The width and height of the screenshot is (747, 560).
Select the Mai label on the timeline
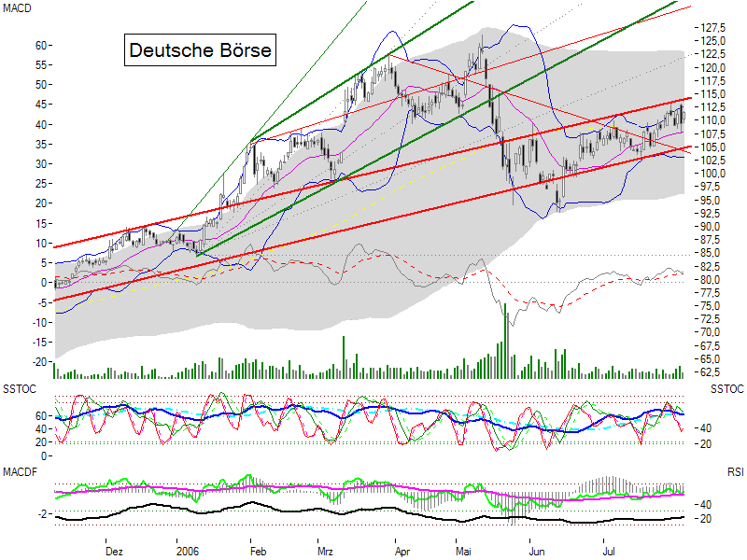[x=464, y=551]
